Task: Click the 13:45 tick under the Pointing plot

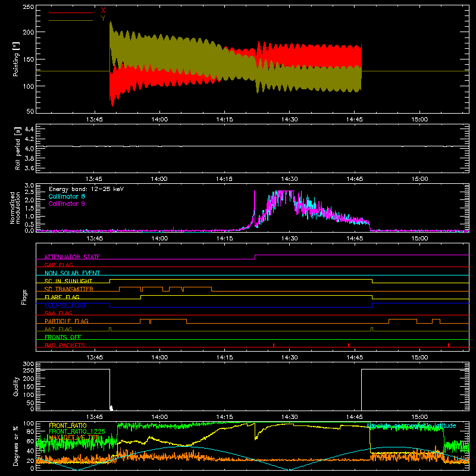Action: (95, 120)
